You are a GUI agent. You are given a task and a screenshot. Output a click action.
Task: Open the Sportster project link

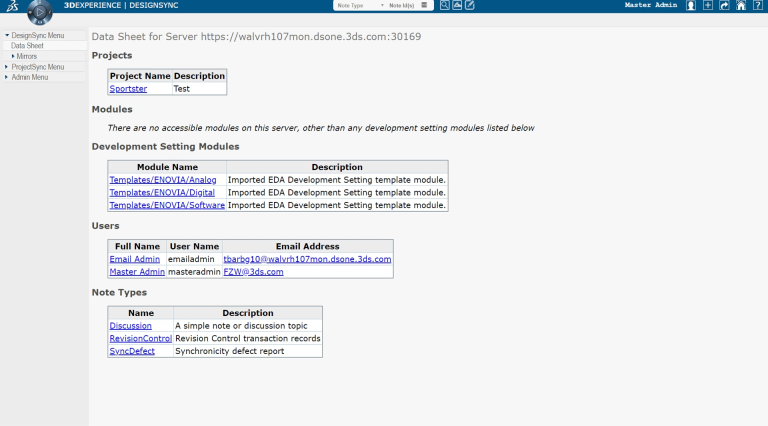[x=128, y=89]
